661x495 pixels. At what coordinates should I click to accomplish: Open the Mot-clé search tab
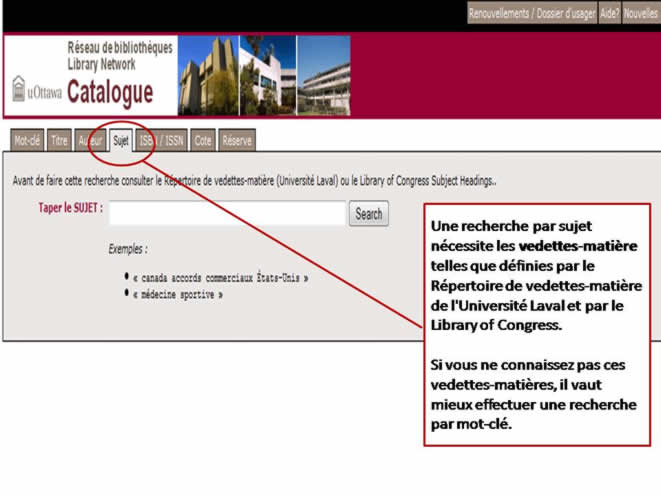point(27,140)
